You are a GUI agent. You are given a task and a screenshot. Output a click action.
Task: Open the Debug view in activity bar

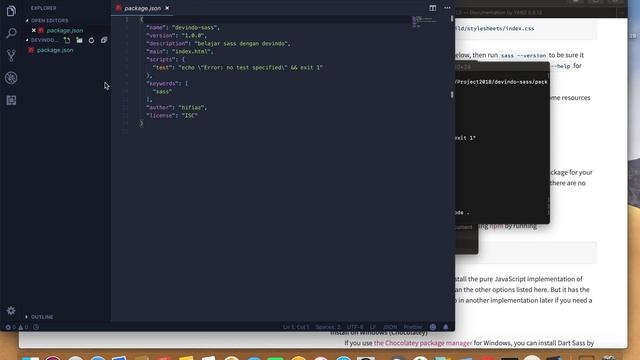11,78
